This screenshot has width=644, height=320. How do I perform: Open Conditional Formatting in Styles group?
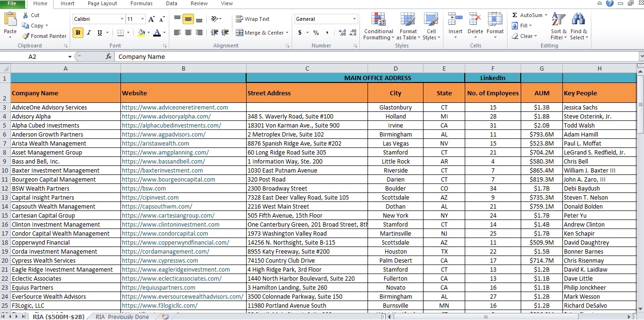click(x=378, y=27)
